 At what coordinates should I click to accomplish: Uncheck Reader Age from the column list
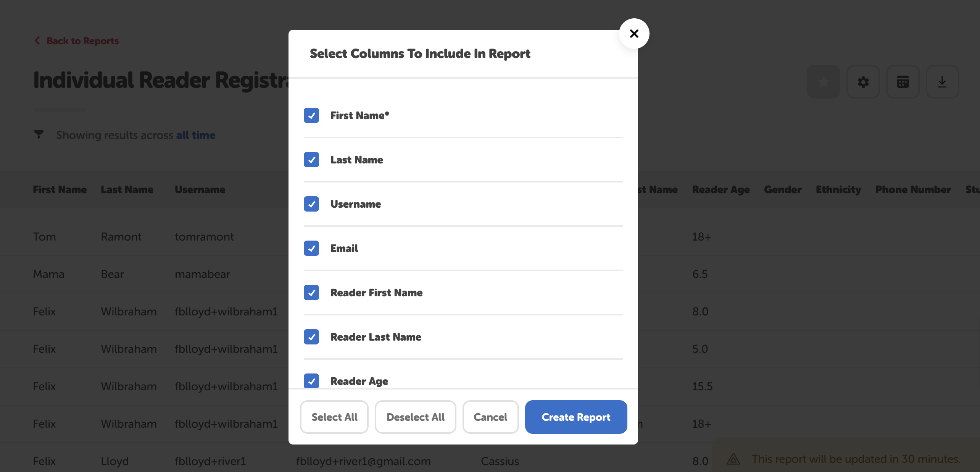tap(311, 381)
